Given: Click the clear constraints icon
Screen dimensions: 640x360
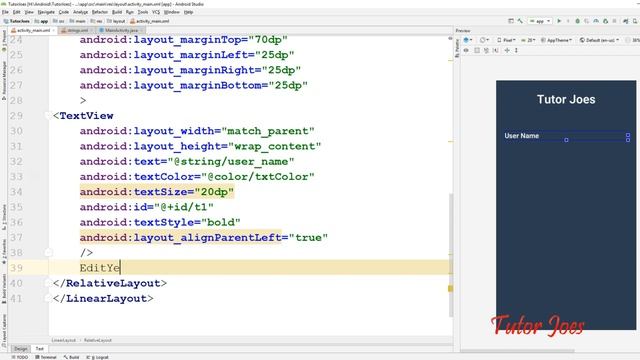Looking at the screenshot, I should click(x=486, y=50).
